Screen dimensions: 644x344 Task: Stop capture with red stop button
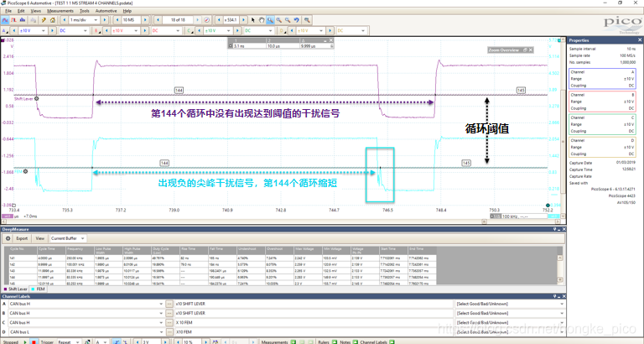point(34,341)
